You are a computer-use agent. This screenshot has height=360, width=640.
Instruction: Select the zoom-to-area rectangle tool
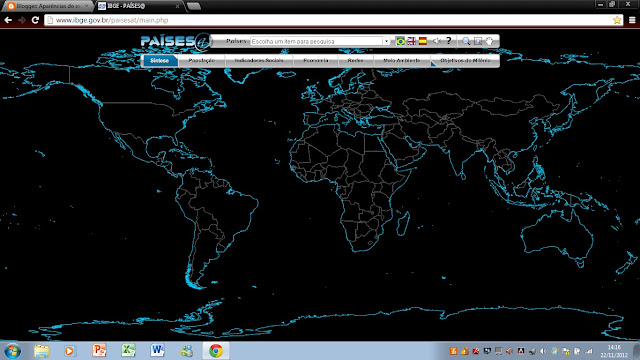pos(478,41)
